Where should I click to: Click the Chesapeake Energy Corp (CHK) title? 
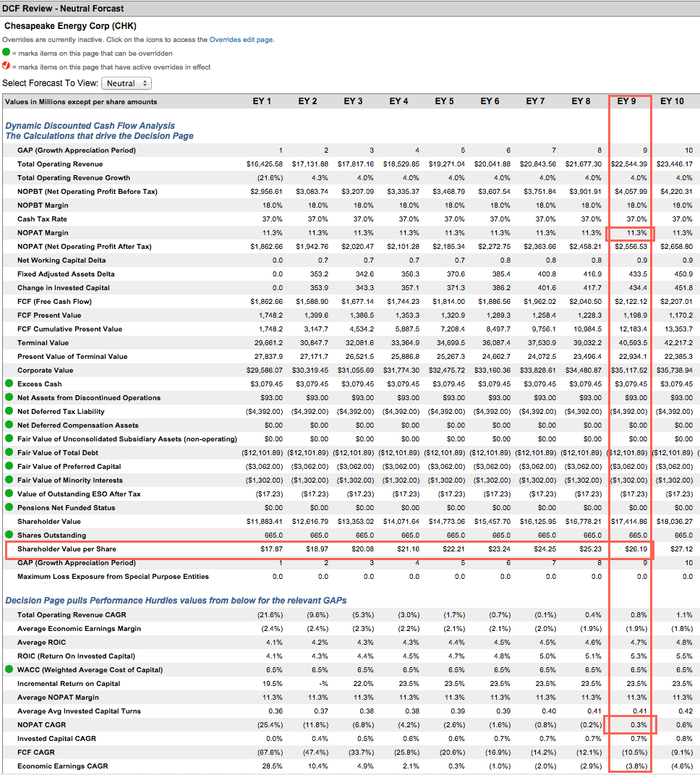click(70, 26)
